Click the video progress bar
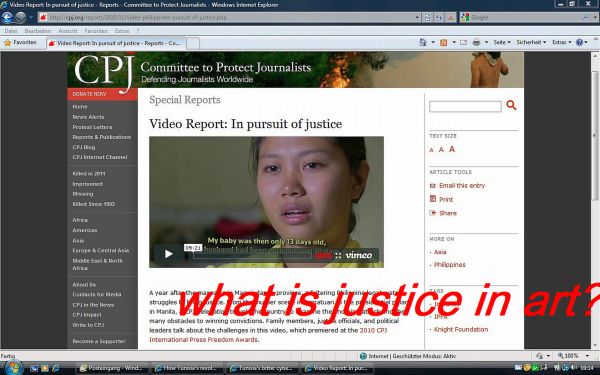Screen dimensions: 600x375 click(x=254, y=255)
